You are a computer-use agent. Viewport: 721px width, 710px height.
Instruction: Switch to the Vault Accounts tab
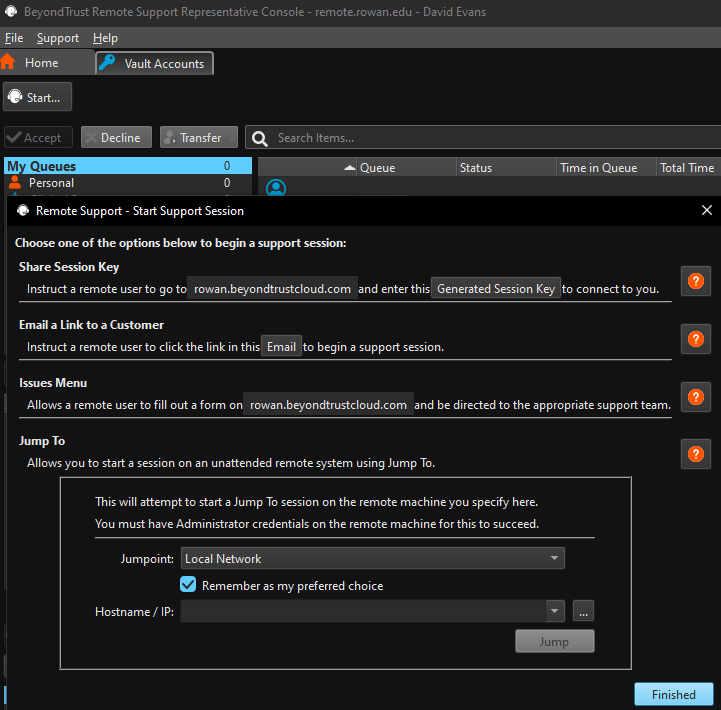point(154,63)
